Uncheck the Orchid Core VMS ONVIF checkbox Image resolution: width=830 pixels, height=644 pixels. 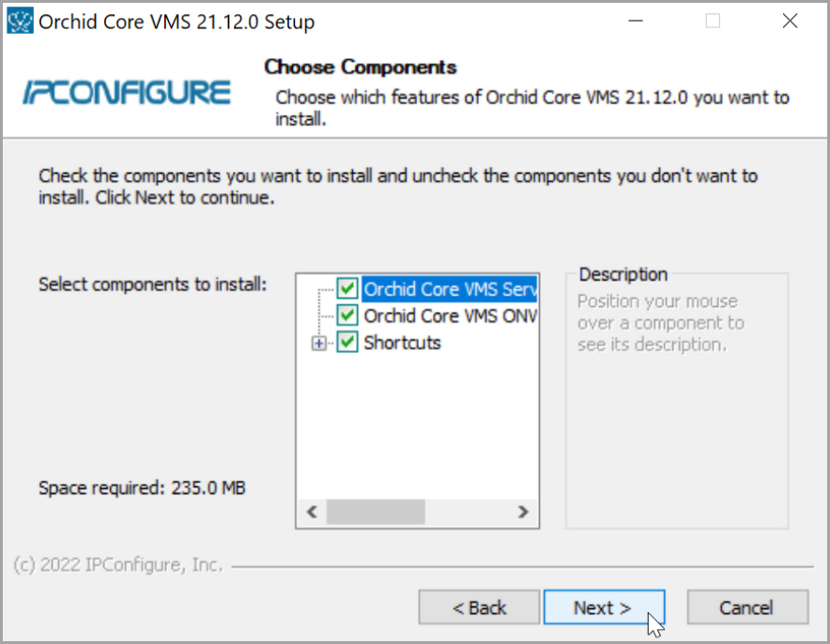[348, 315]
